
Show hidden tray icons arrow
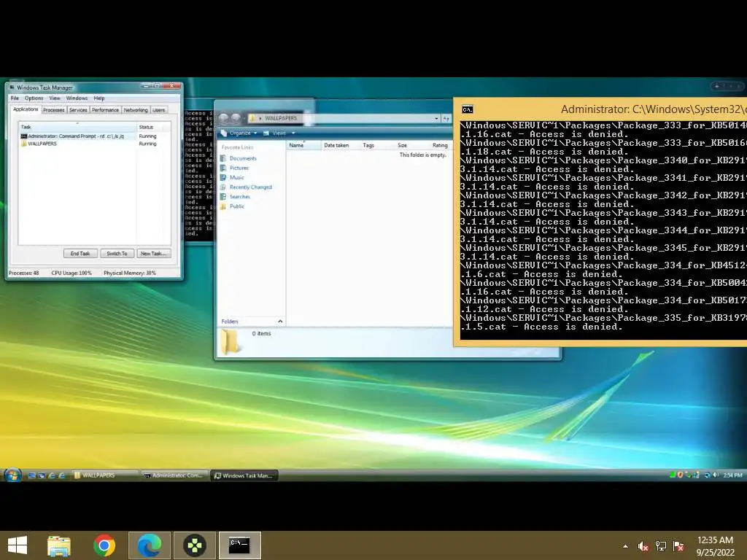pos(625,546)
